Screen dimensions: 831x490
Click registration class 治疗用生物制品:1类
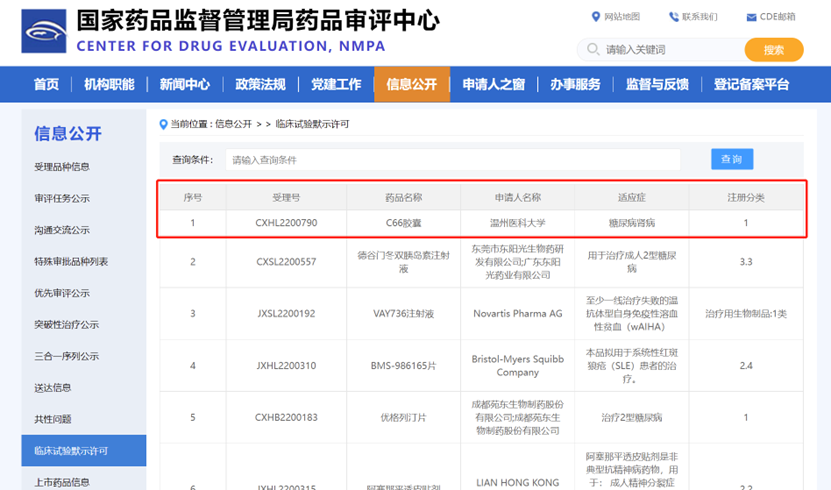click(746, 314)
